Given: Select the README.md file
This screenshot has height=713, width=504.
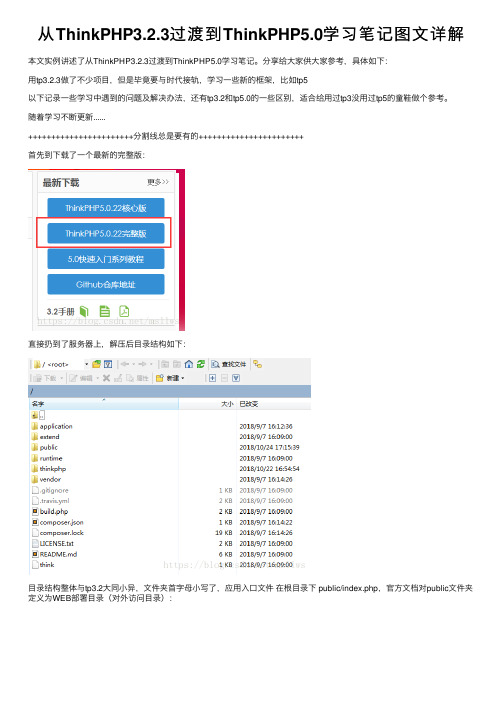Looking at the screenshot, I should coord(54,554).
